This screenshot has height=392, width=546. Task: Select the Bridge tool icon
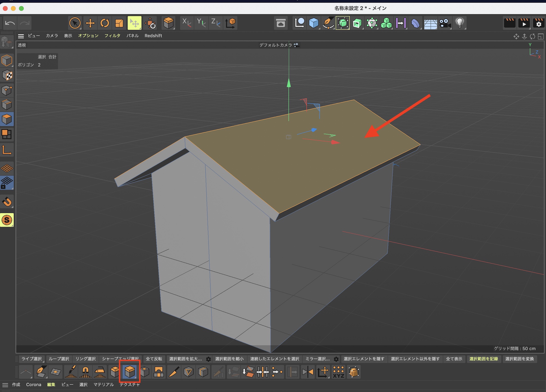(x=159, y=372)
